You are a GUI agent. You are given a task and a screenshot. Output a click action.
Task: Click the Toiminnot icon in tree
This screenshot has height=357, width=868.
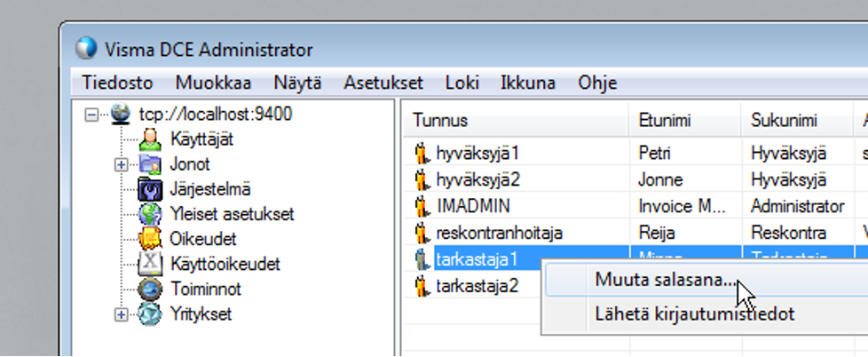[151, 289]
